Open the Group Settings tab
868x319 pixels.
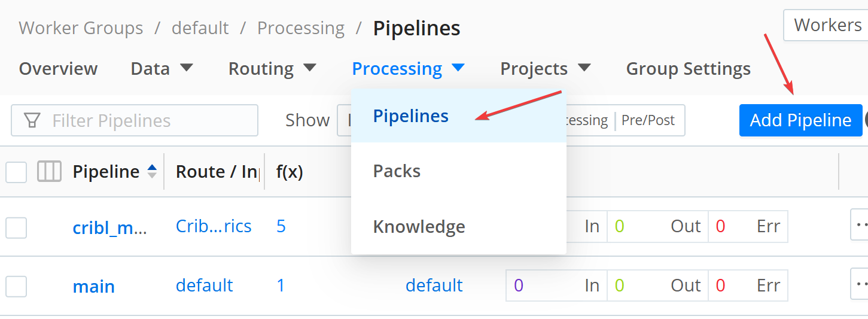[x=688, y=69]
